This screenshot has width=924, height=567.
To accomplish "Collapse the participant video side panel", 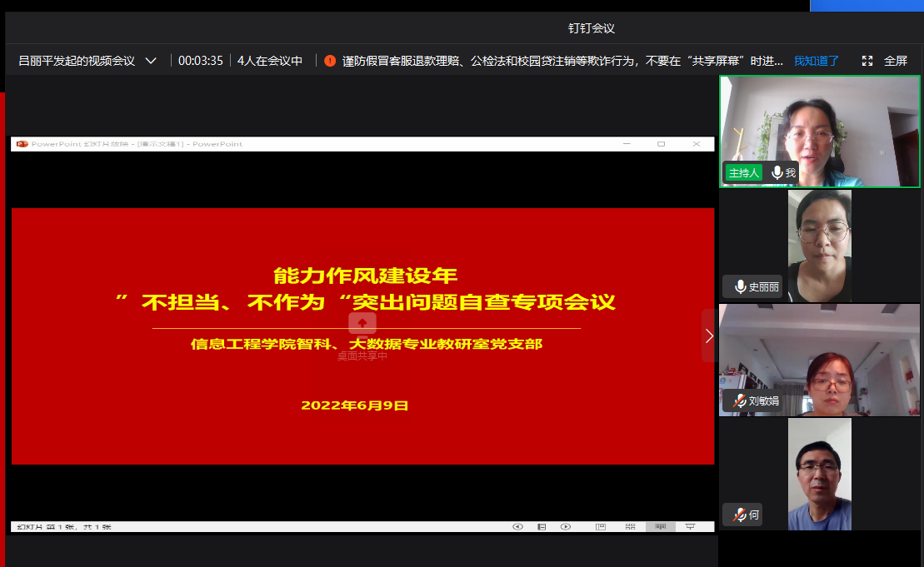I will click(x=709, y=336).
